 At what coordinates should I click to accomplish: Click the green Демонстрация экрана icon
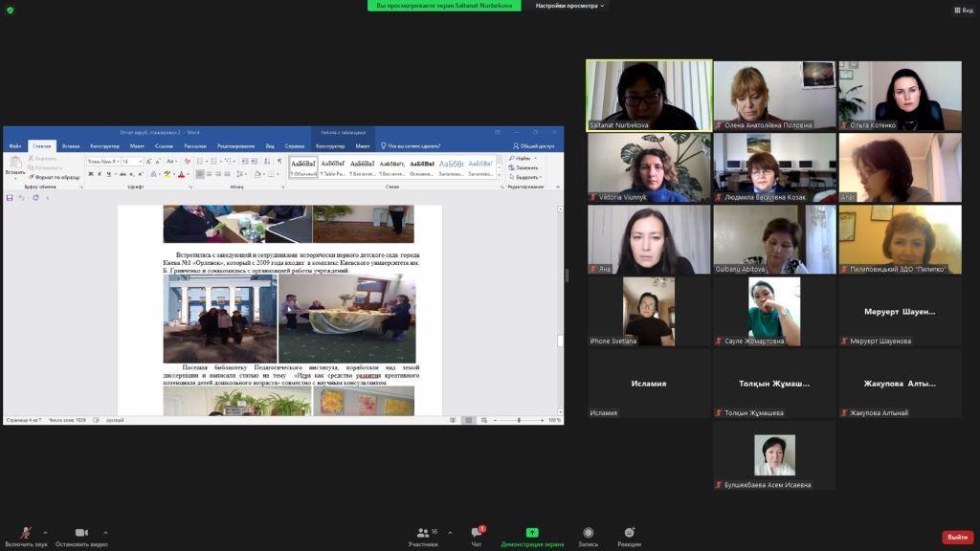(x=532, y=533)
